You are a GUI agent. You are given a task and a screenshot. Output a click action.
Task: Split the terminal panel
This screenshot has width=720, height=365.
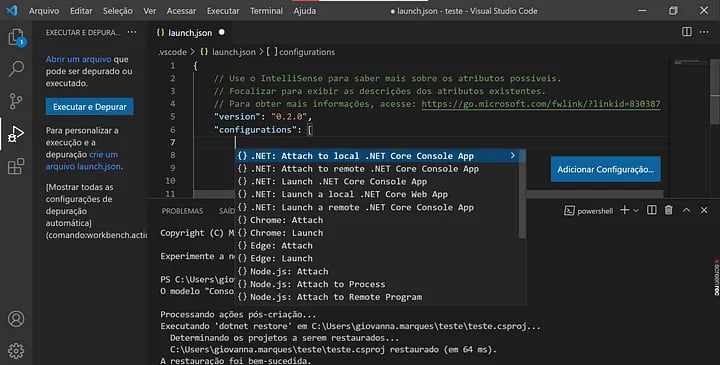[x=652, y=210]
